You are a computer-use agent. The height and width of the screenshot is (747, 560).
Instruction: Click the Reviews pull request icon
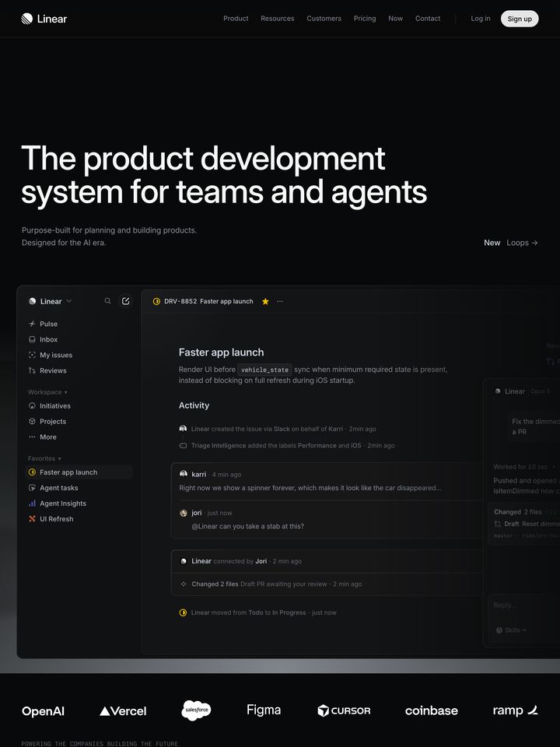pos(32,370)
